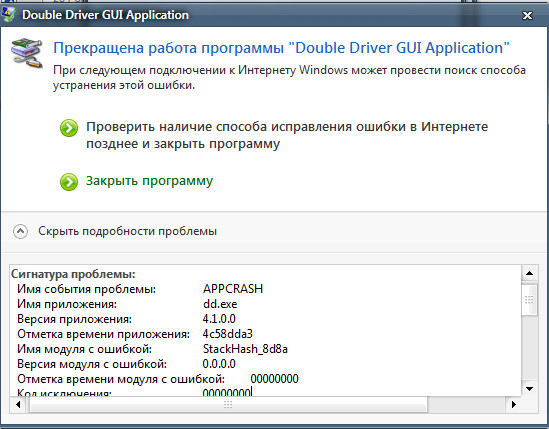Screen dimensions: 549x429
Task: Click the details vertical scrollbar down arrow
Action: tap(529, 388)
